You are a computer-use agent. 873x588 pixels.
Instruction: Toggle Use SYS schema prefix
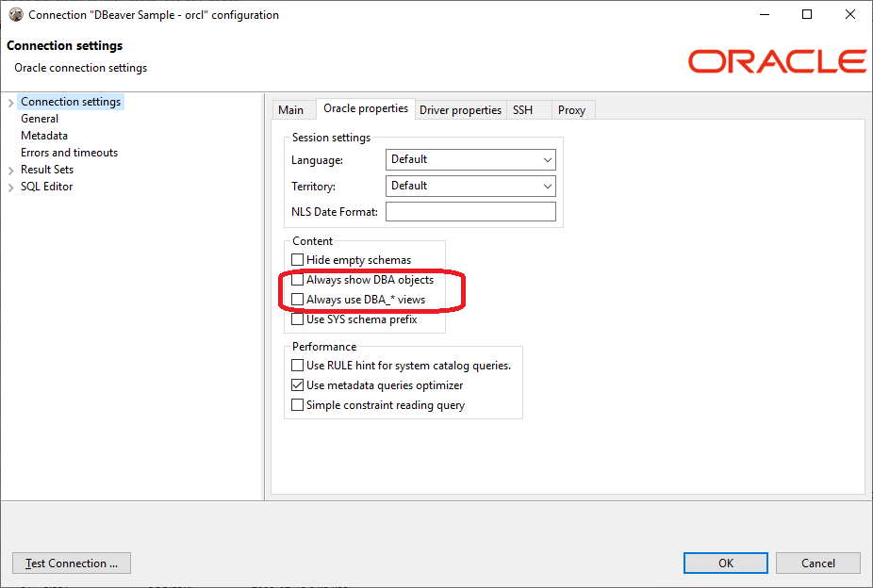point(298,319)
